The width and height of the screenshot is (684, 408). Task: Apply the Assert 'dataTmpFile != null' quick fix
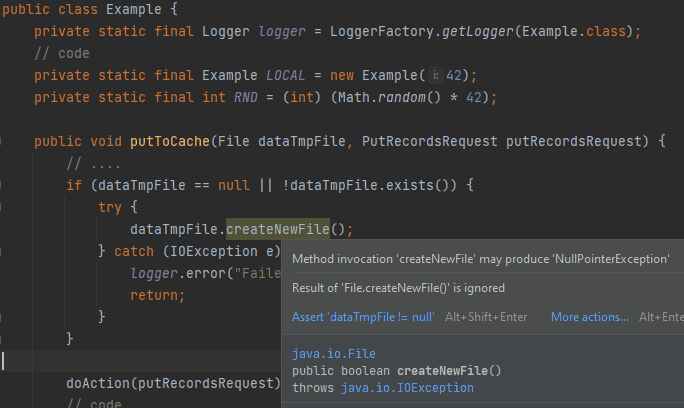[x=363, y=317]
